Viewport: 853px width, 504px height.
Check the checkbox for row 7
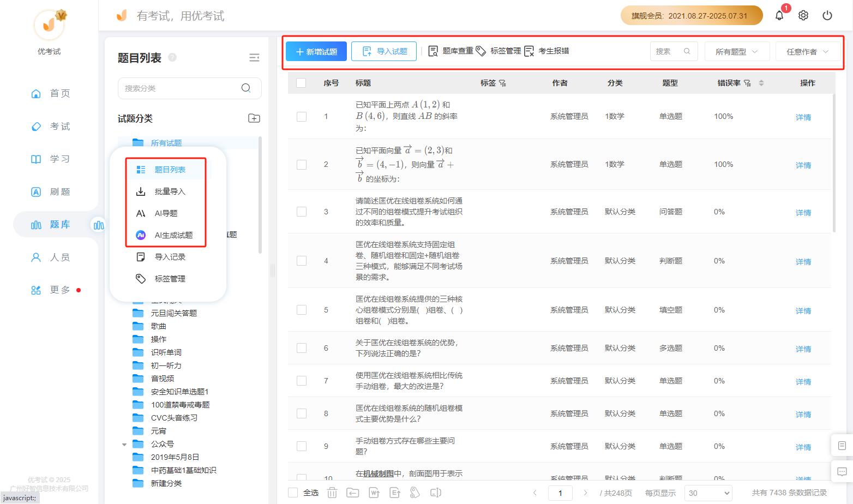pos(302,381)
